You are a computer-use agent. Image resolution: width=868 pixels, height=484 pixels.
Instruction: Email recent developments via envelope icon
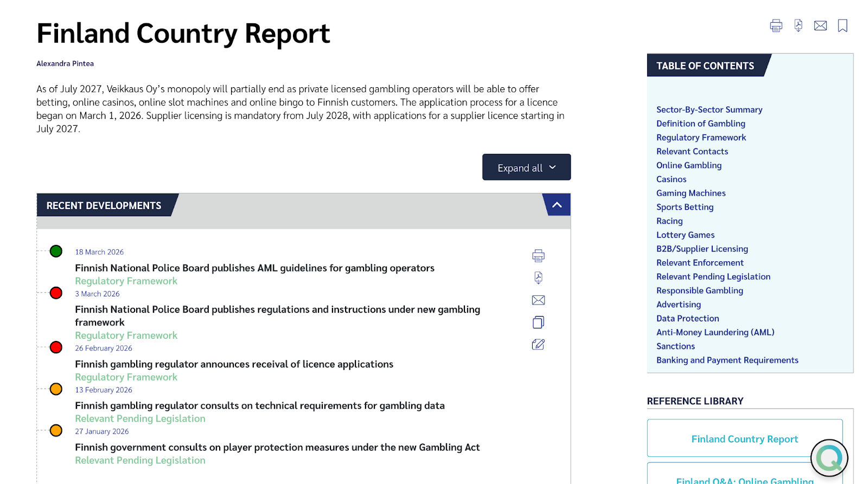click(538, 300)
